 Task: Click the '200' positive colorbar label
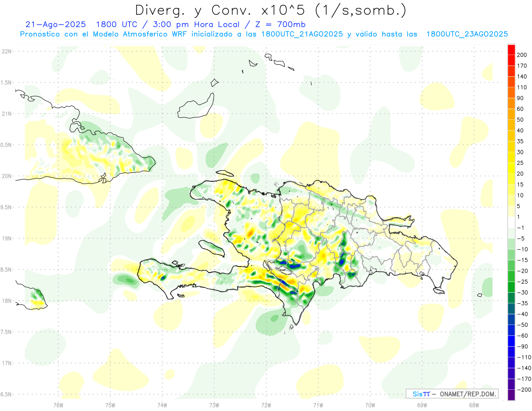522,55
